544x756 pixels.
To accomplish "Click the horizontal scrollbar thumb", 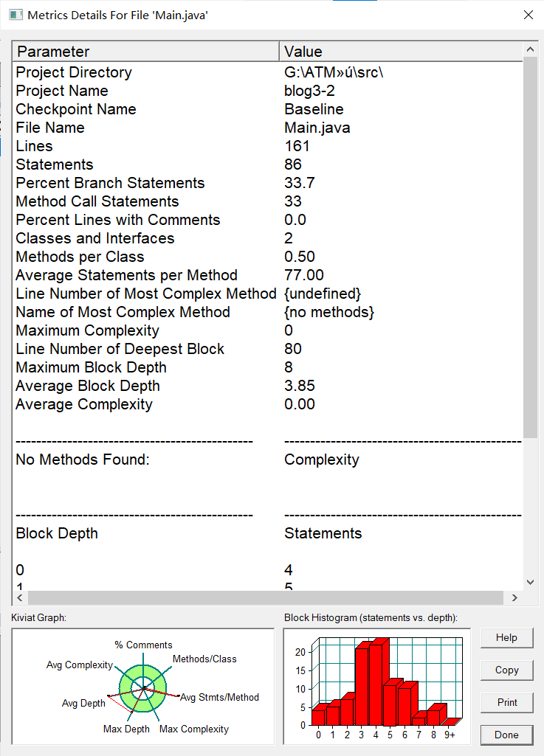I will pos(266,598).
